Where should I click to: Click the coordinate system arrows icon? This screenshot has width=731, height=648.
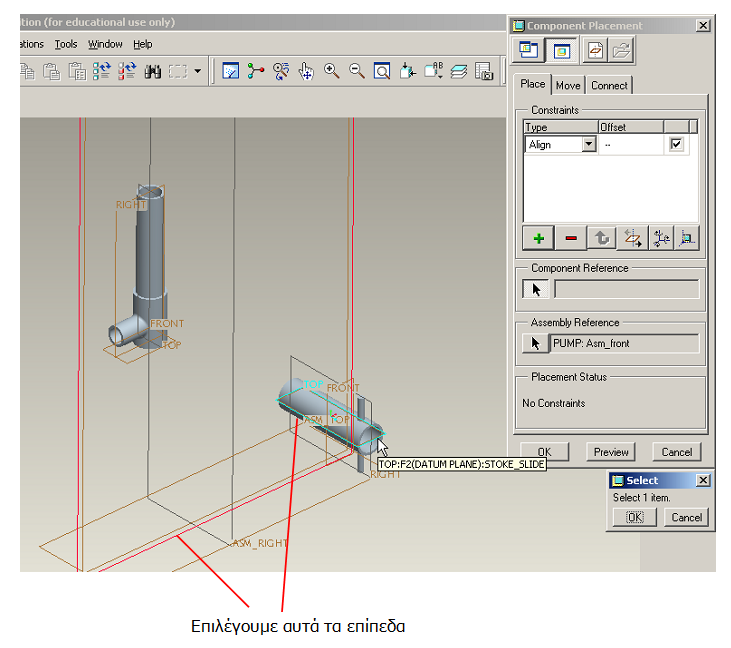tap(661, 238)
